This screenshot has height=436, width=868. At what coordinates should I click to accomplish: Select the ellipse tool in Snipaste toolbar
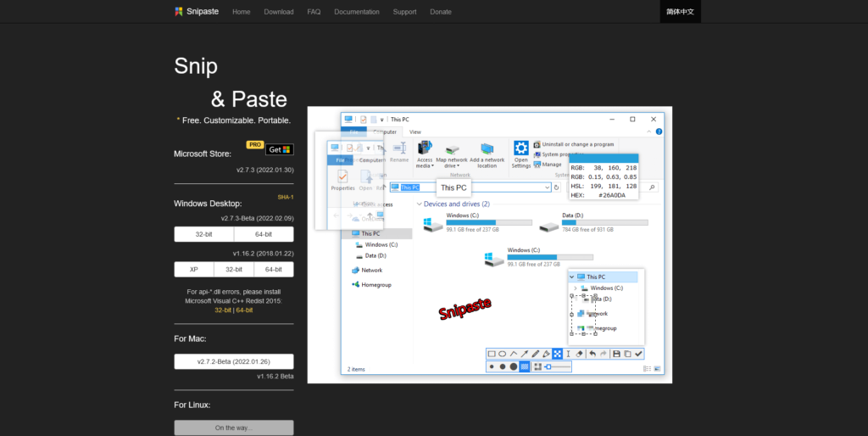tap(502, 354)
